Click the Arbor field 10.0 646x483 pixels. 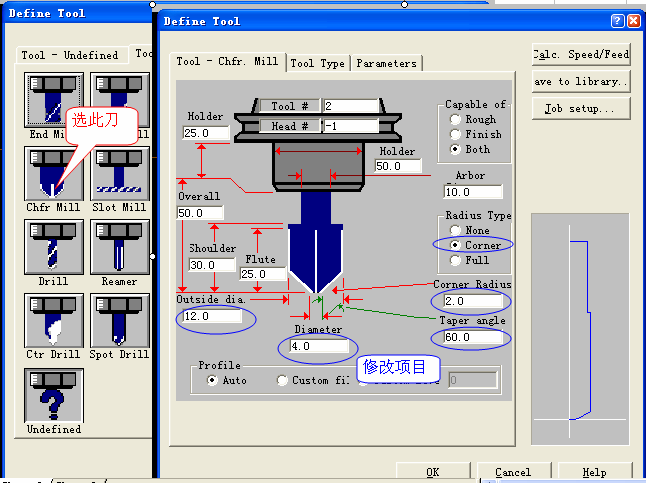click(473, 192)
